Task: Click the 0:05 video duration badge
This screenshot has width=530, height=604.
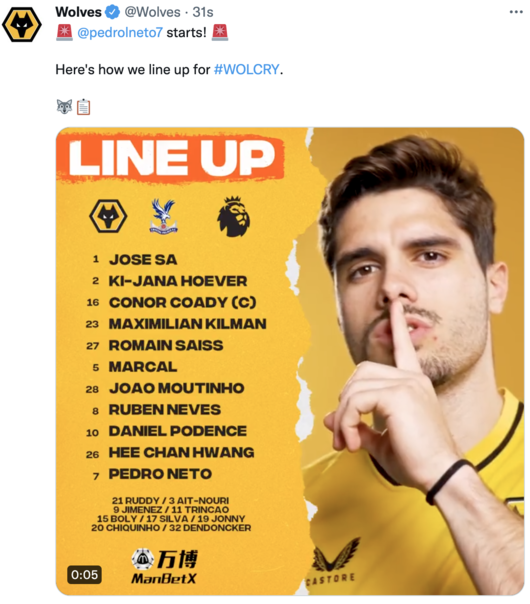Action: pyautogui.click(x=84, y=575)
